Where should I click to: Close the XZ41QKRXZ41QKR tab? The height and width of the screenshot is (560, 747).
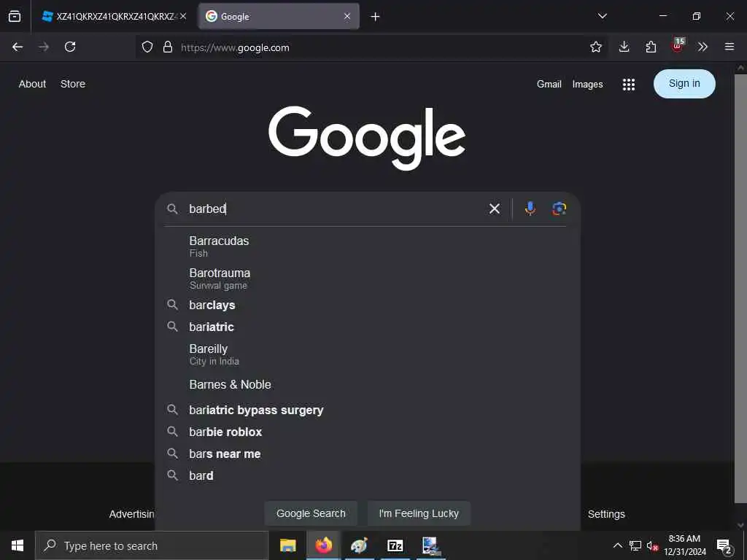coord(183,16)
